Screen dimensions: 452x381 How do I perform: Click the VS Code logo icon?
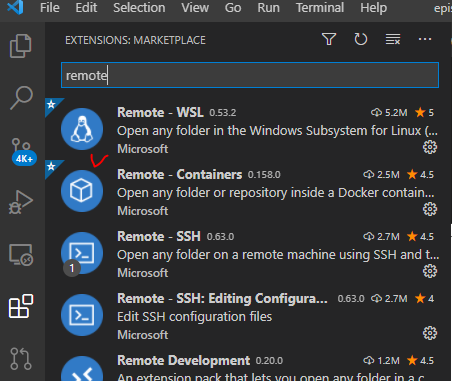[15, 7]
